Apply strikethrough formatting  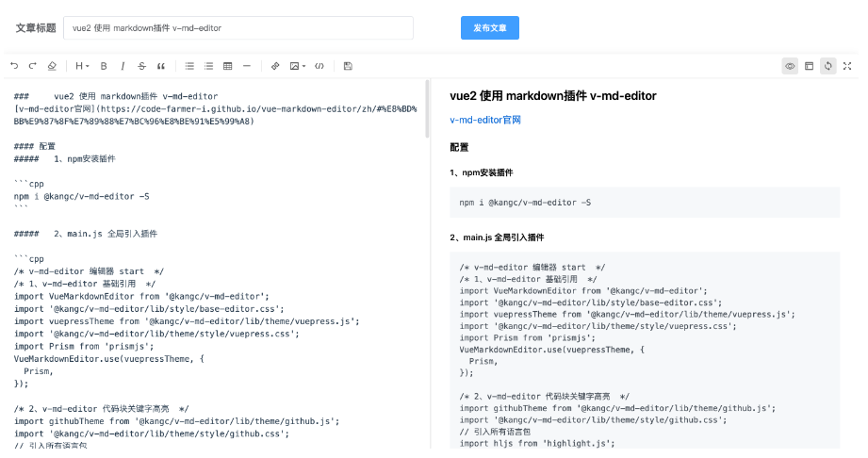click(x=141, y=66)
